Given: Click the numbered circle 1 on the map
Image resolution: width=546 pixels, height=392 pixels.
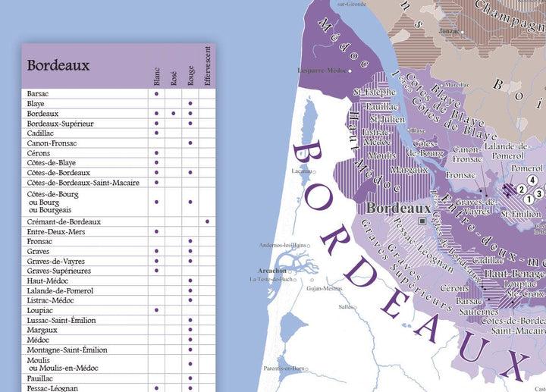Looking at the screenshot, I should tap(529, 200).
